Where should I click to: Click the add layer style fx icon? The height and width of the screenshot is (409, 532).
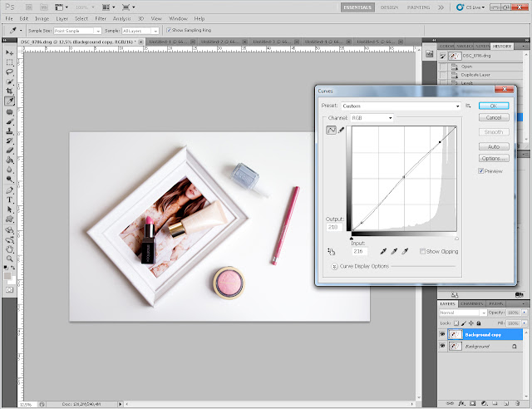[x=461, y=403]
